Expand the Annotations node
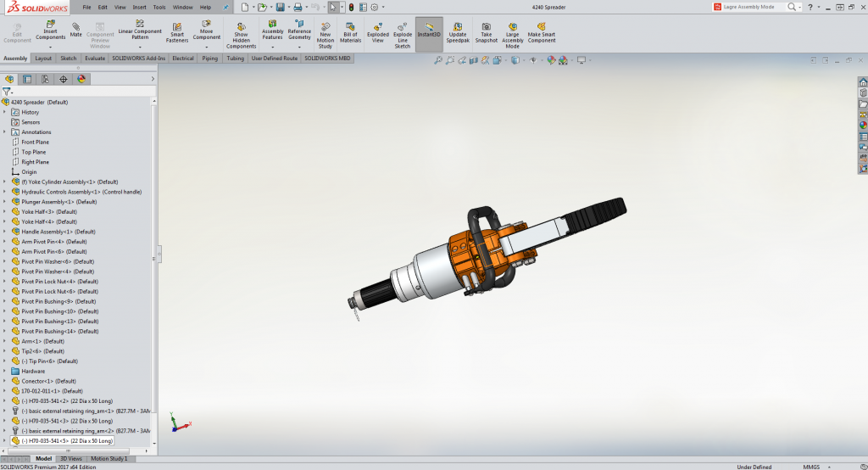The width and height of the screenshot is (868, 470). (4, 131)
